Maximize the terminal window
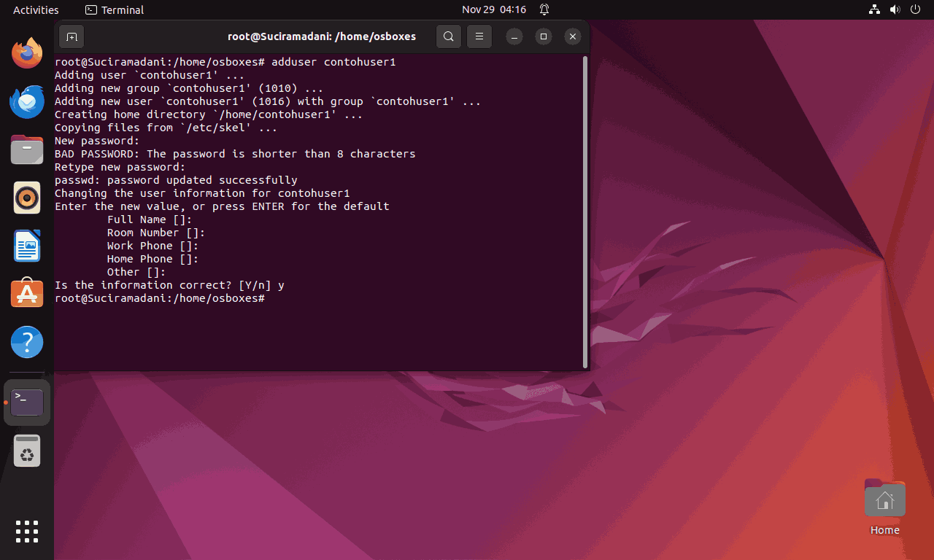Image resolution: width=934 pixels, height=560 pixels. tap(543, 36)
